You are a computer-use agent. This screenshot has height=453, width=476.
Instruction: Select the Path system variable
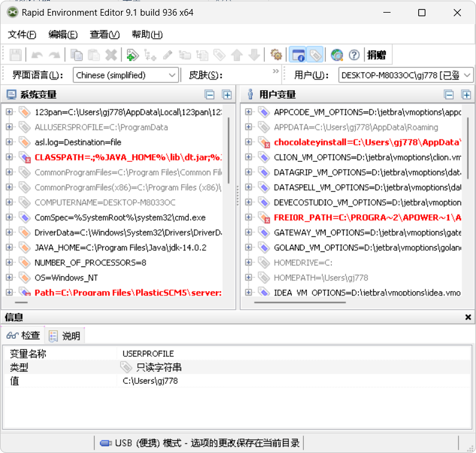pos(128,292)
